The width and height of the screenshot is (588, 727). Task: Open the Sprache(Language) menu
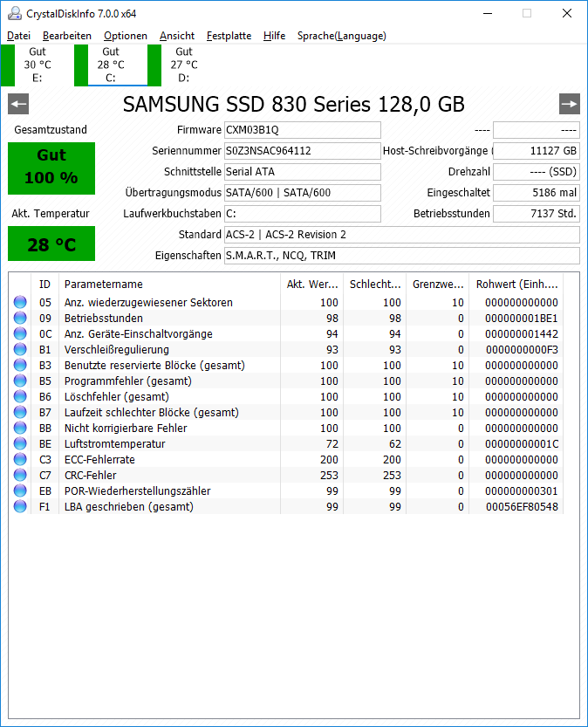342,36
